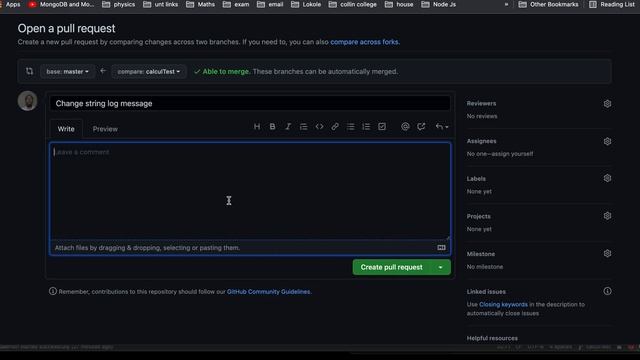Viewport: 640px width, 360px height.
Task: Click the user avatar thumbnail
Action: 28,101
